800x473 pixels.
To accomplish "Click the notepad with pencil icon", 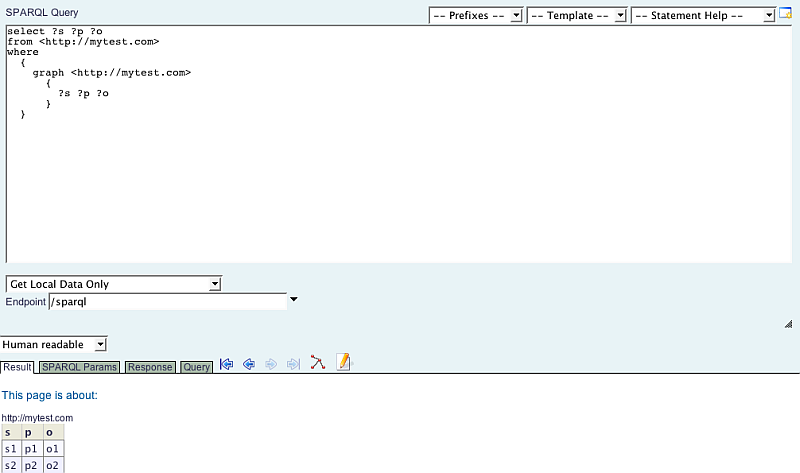I will coord(344,362).
